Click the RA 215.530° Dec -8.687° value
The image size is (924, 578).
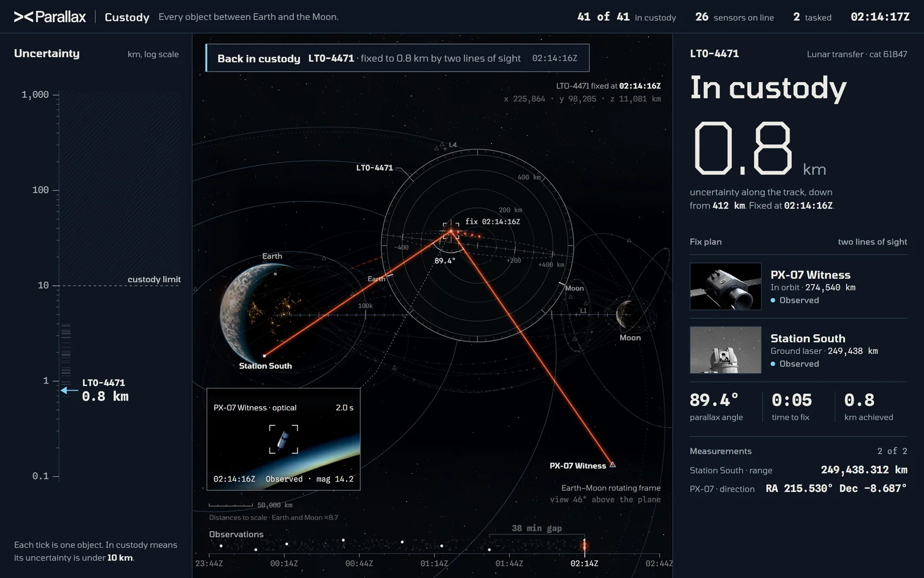(x=836, y=488)
